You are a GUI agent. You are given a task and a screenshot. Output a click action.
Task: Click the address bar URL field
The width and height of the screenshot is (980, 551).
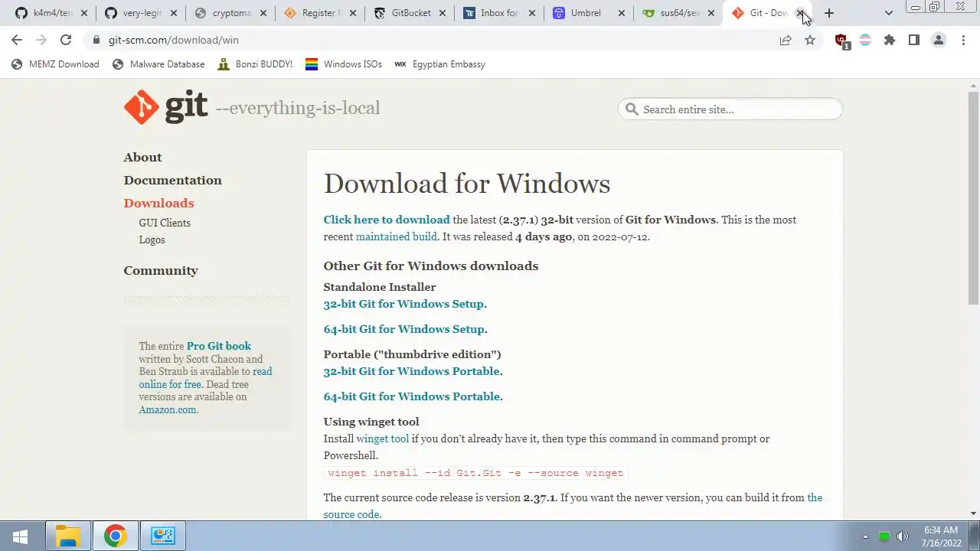pyautogui.click(x=429, y=40)
